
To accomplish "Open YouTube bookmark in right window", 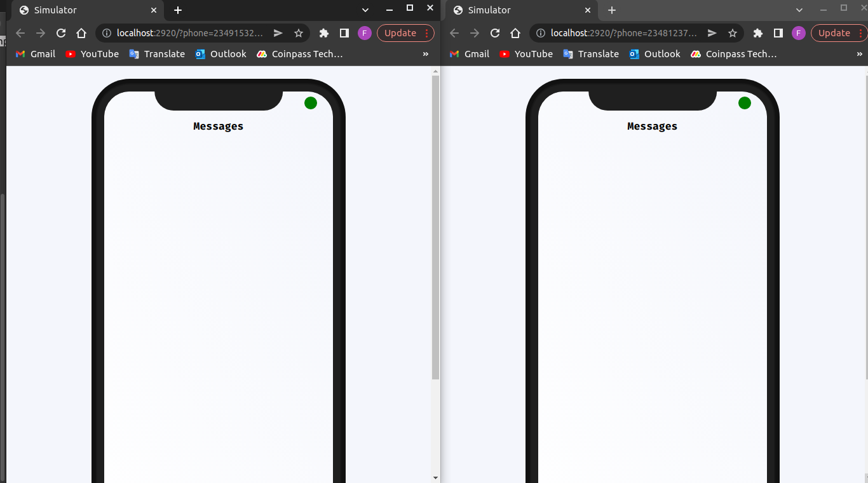I will pos(526,54).
